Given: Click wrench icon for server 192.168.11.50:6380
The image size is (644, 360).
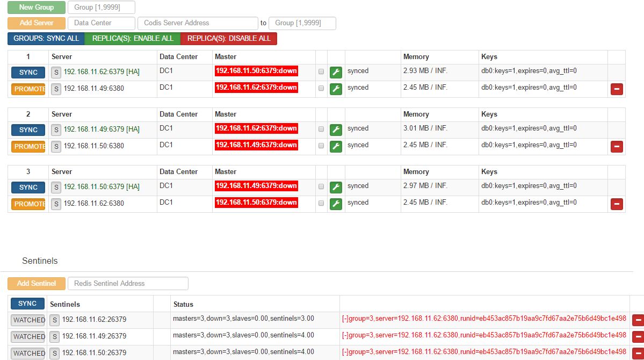Looking at the screenshot, I should click(x=336, y=146).
